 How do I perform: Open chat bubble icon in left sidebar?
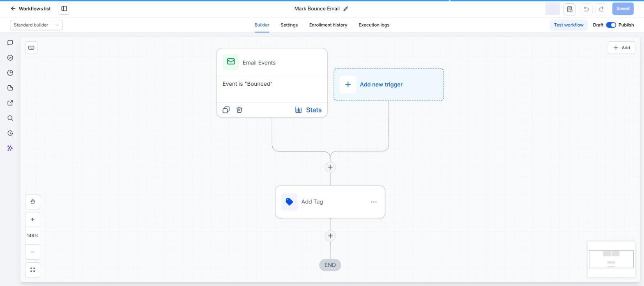[10, 43]
